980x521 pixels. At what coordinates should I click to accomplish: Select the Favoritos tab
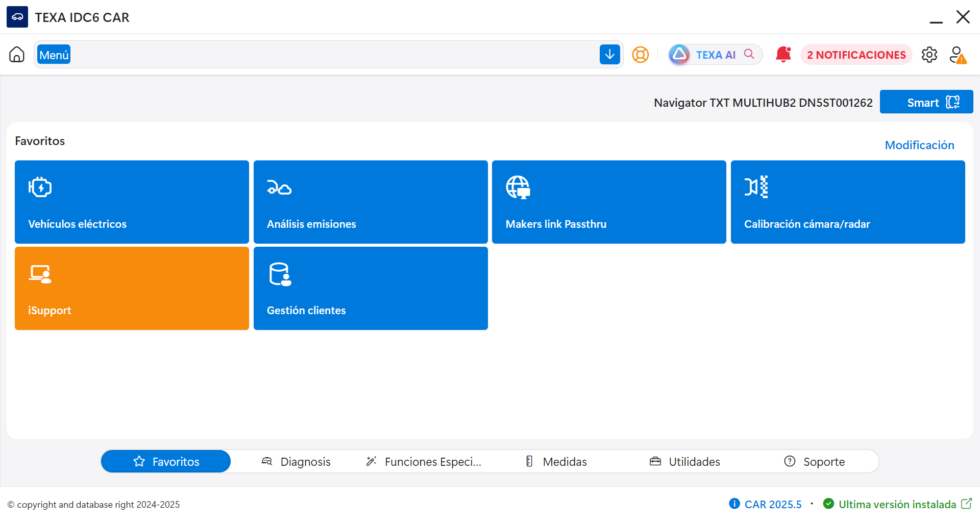tap(166, 461)
